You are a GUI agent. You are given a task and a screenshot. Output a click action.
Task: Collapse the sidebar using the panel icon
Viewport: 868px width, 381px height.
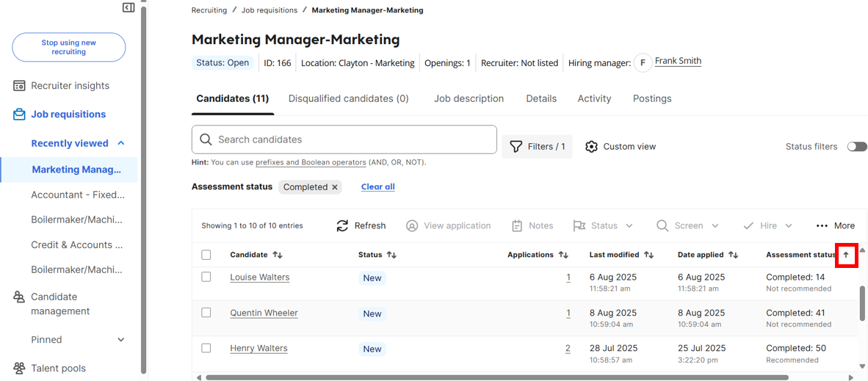click(x=129, y=7)
